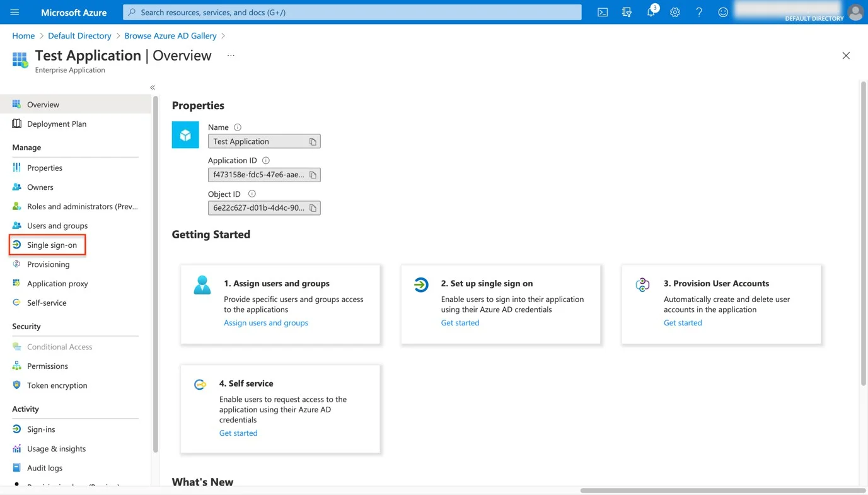Open the Cloud Shell icon in the top bar
Image resolution: width=868 pixels, height=495 pixels.
pyautogui.click(x=603, y=12)
